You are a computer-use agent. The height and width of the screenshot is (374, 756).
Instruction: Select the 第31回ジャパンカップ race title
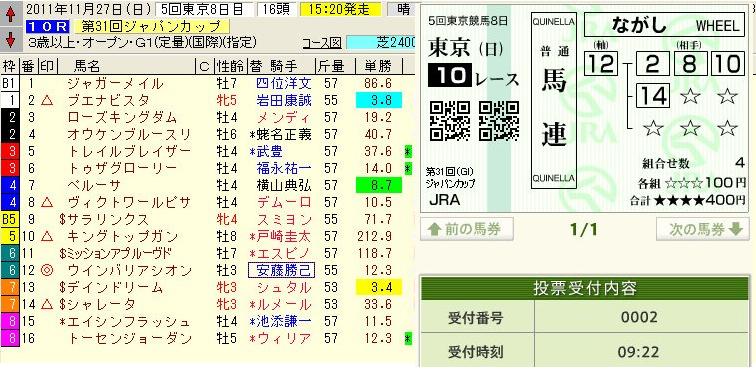152,27
